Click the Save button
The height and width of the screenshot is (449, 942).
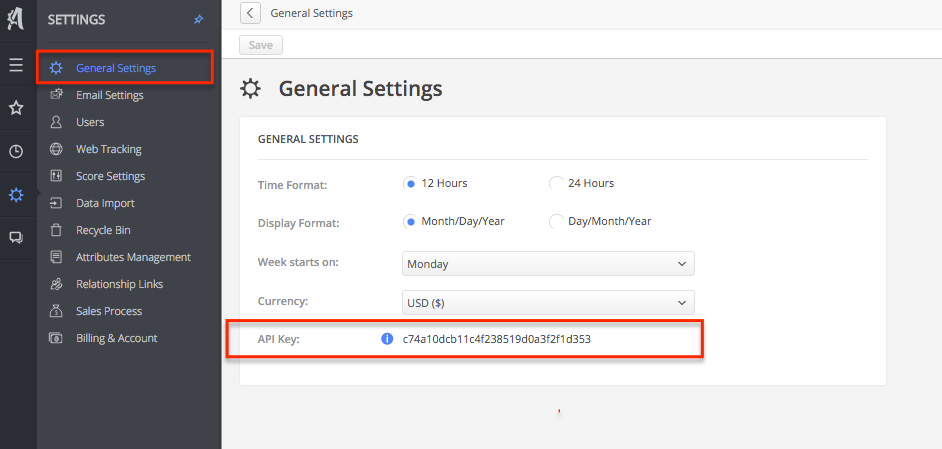click(x=261, y=45)
